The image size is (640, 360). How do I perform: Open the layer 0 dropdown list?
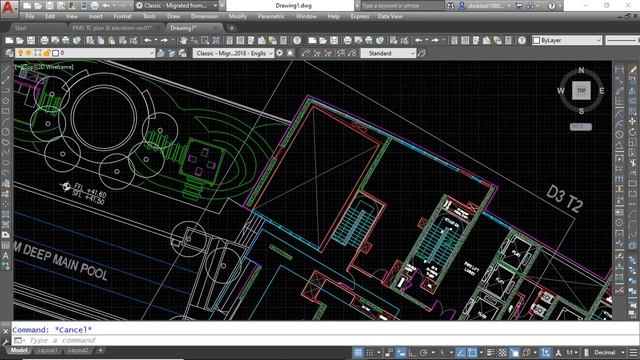[151, 53]
